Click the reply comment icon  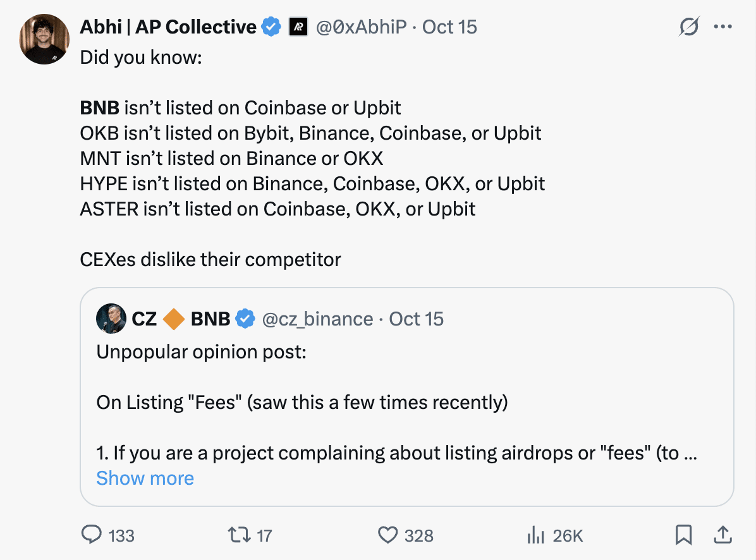[x=92, y=535]
